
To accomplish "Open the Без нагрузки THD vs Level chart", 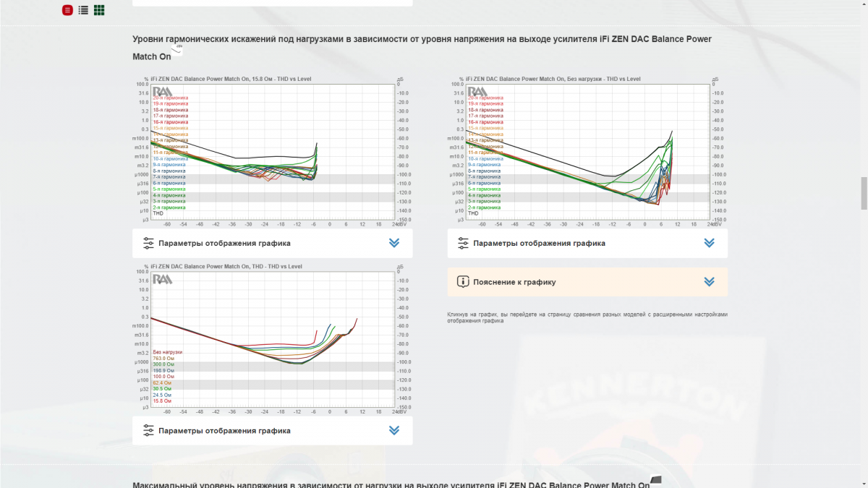I will (x=587, y=152).
